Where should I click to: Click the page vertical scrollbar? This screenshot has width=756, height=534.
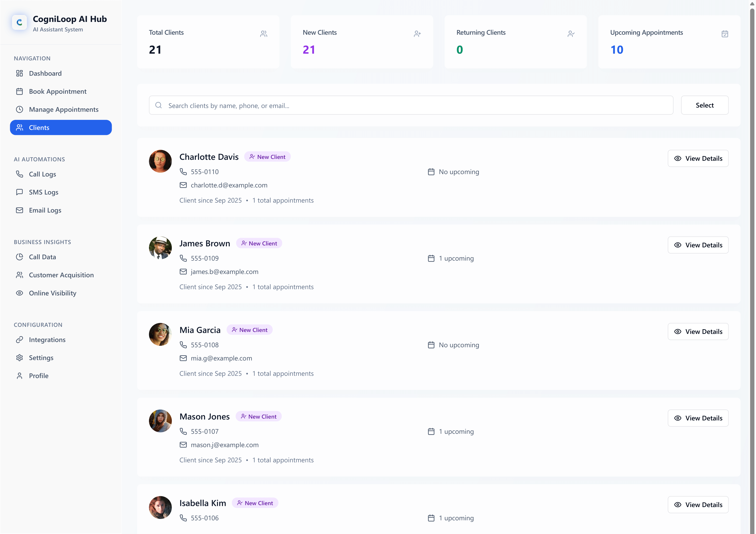tap(752, 263)
